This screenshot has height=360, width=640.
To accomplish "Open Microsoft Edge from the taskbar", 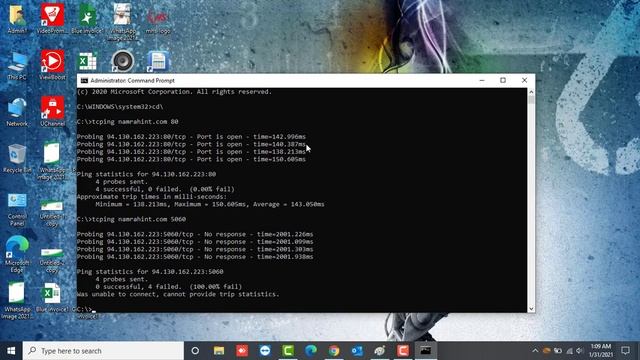I will (x=311, y=351).
